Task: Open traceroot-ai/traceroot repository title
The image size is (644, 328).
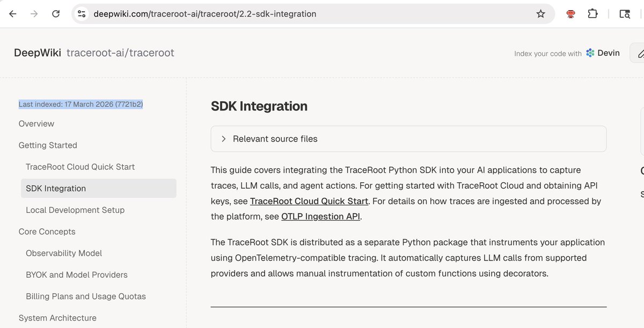Action: 120,53
